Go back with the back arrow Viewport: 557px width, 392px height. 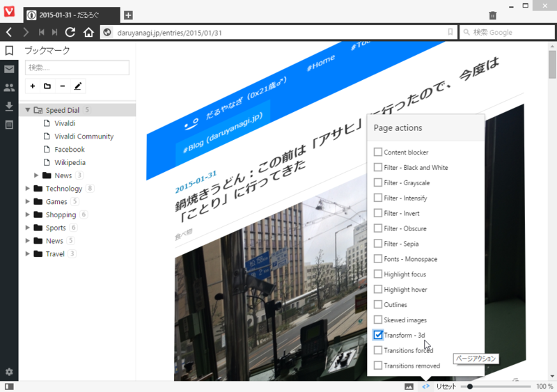9,32
